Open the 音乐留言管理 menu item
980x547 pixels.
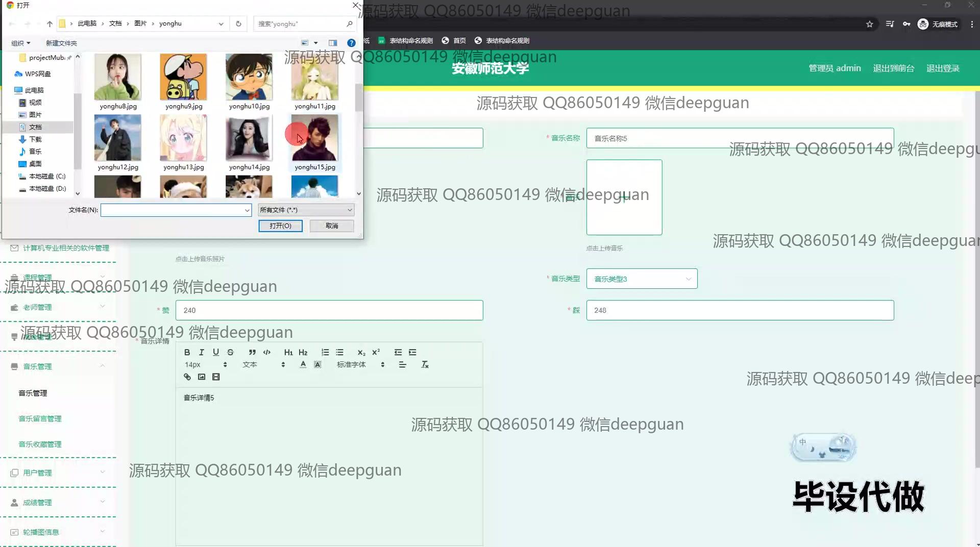click(x=40, y=418)
